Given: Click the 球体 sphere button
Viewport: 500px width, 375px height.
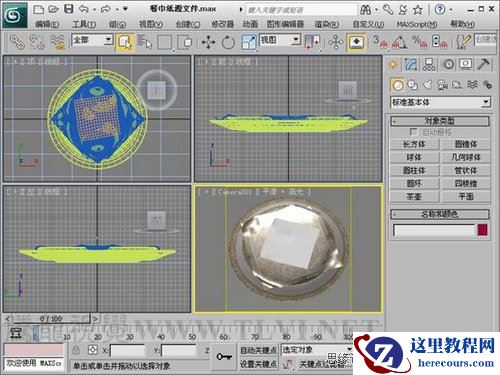Looking at the screenshot, I should [x=414, y=157].
